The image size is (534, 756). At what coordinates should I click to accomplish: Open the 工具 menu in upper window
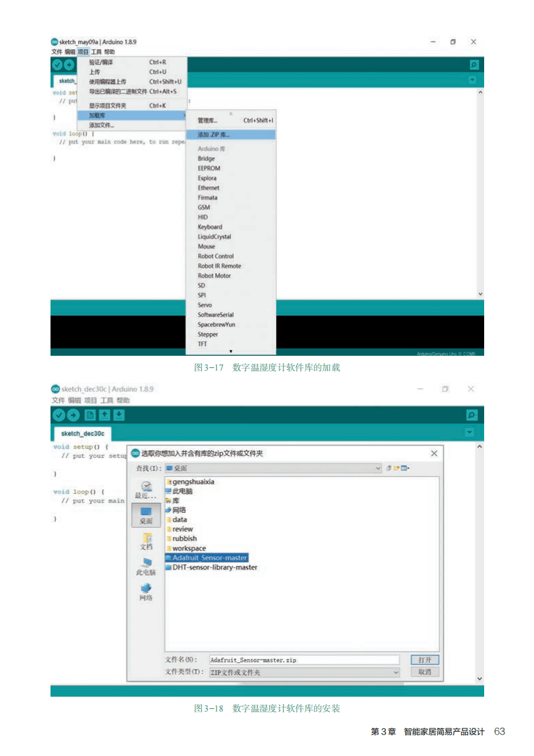click(x=96, y=52)
